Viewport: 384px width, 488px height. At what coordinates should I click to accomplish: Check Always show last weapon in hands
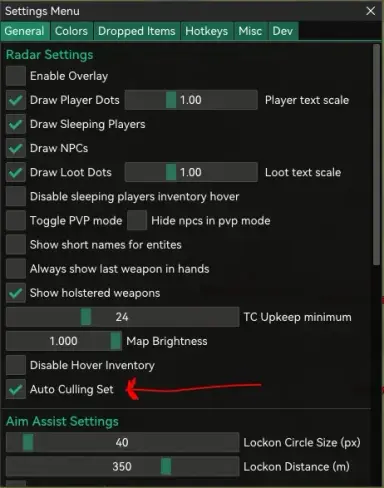[16, 269]
